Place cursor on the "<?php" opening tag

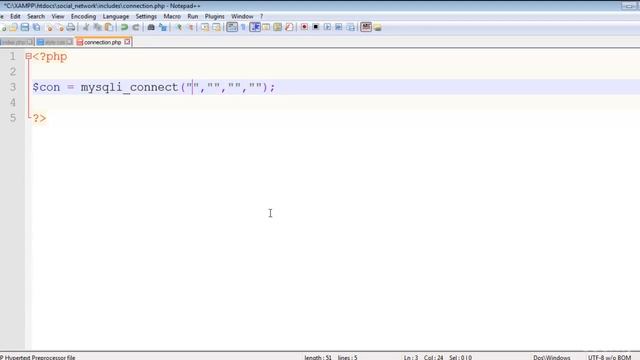coord(50,57)
